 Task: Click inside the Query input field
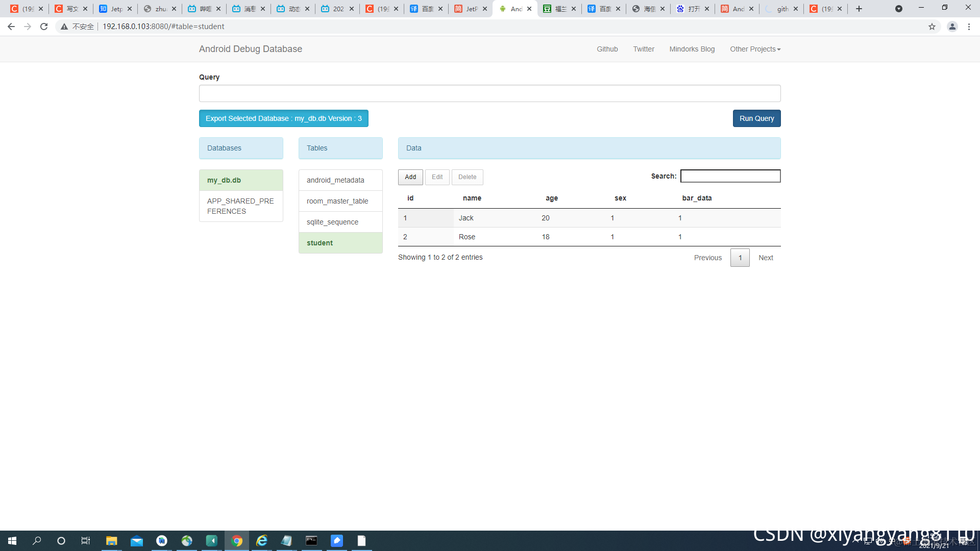pos(489,93)
